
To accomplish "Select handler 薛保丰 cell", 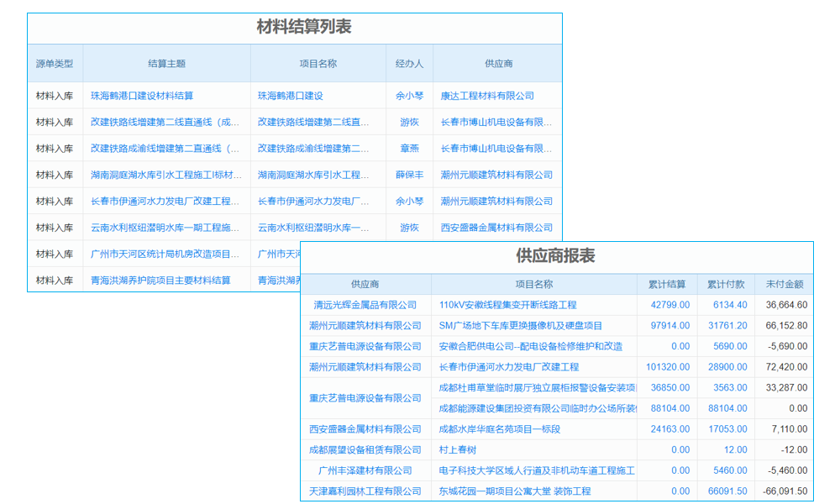I will tap(409, 175).
